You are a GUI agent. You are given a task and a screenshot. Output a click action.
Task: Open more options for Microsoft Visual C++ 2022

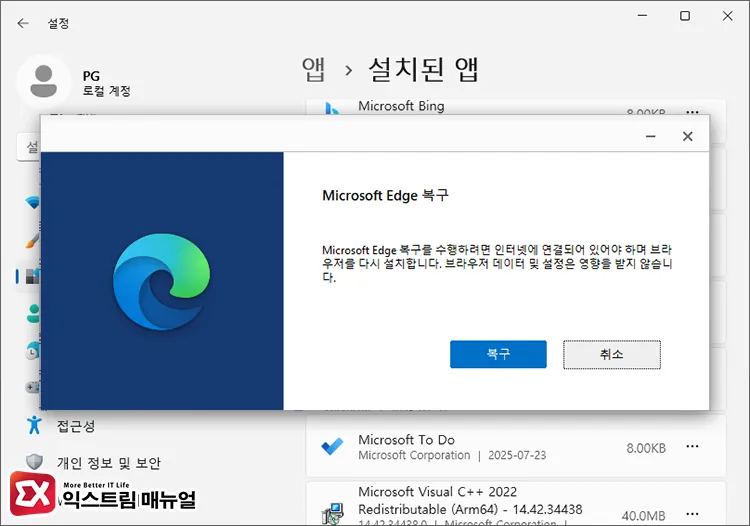coord(692,514)
